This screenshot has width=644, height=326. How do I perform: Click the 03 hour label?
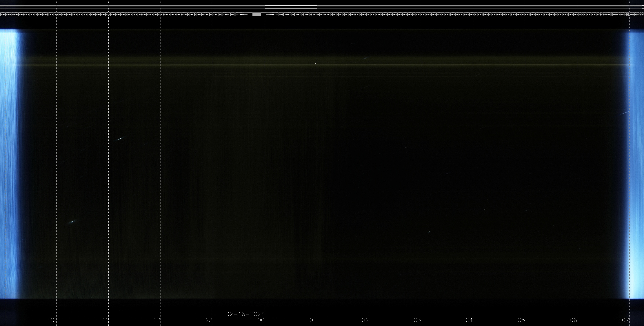417,320
